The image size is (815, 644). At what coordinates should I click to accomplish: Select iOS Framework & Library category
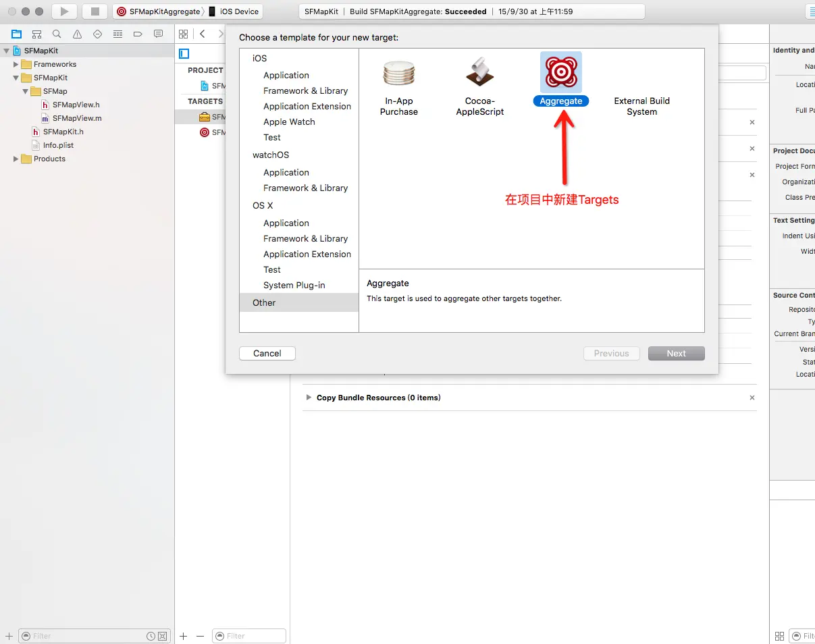point(306,90)
